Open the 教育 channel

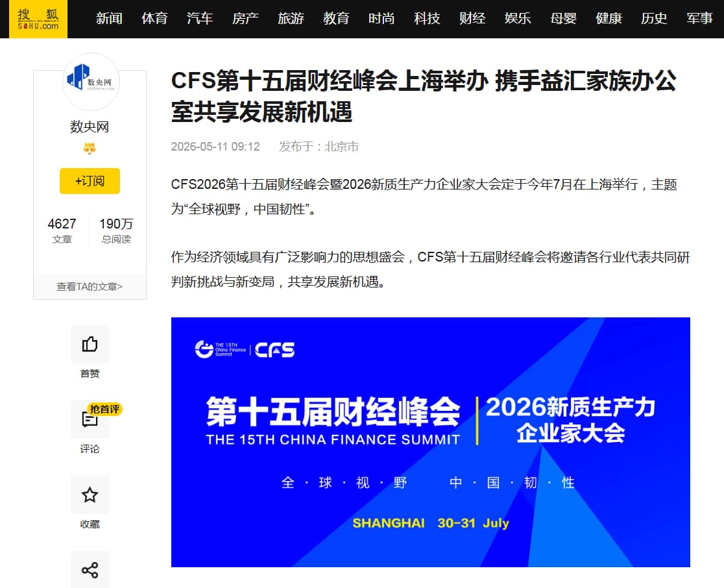tap(336, 18)
